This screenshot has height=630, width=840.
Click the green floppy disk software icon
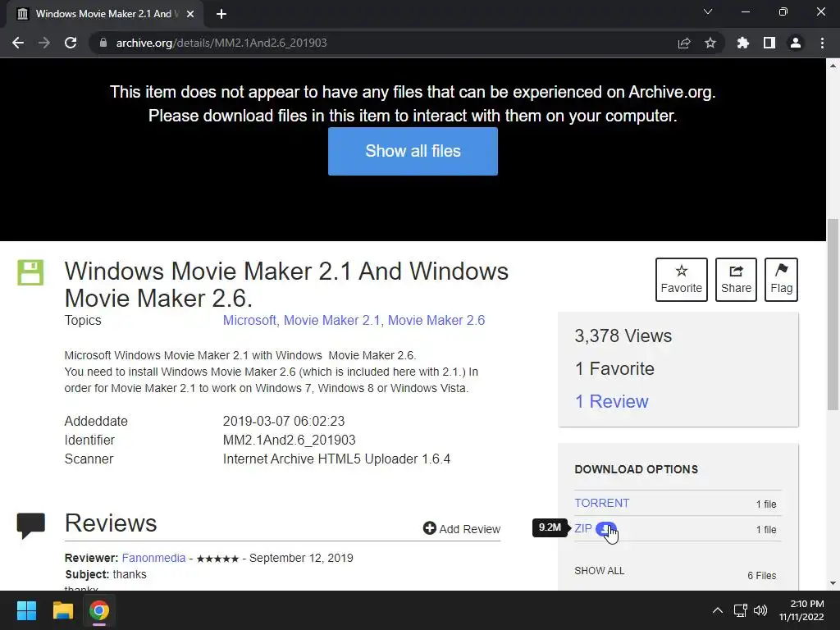coord(30,272)
